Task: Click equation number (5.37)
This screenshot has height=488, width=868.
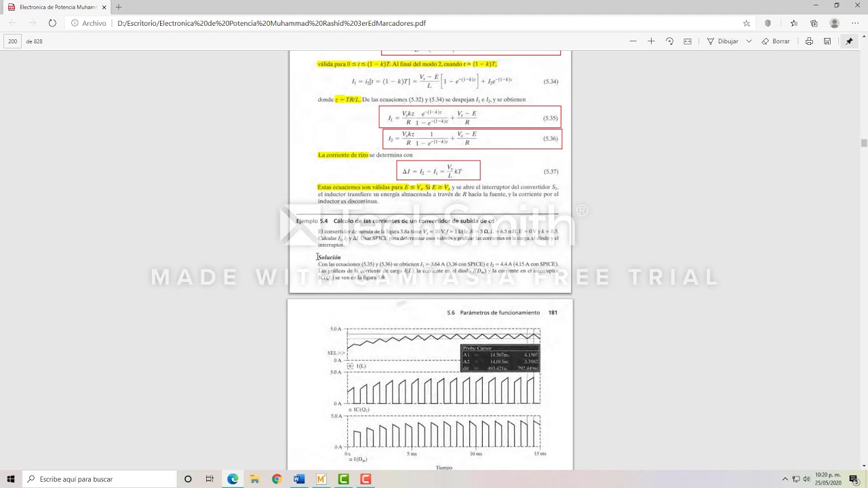Action: tap(551, 171)
